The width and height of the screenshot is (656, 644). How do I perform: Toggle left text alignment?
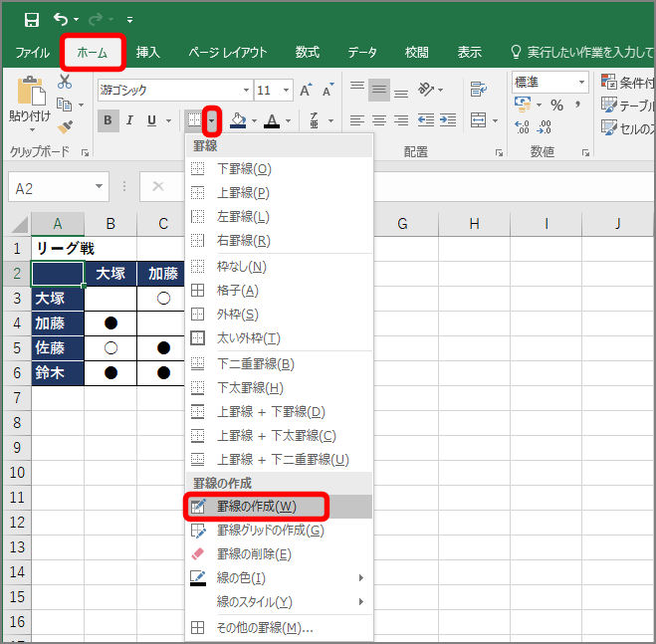[x=356, y=120]
